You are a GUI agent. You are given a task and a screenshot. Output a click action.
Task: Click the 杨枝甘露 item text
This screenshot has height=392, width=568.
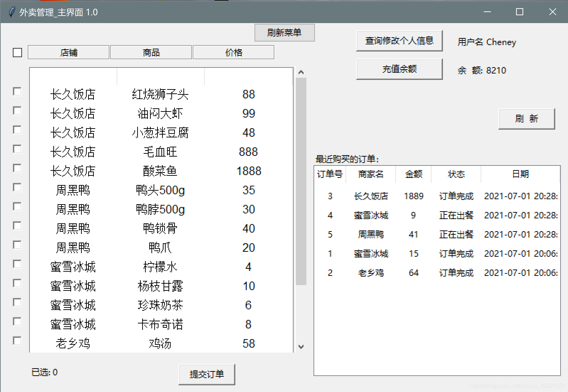[x=160, y=286]
